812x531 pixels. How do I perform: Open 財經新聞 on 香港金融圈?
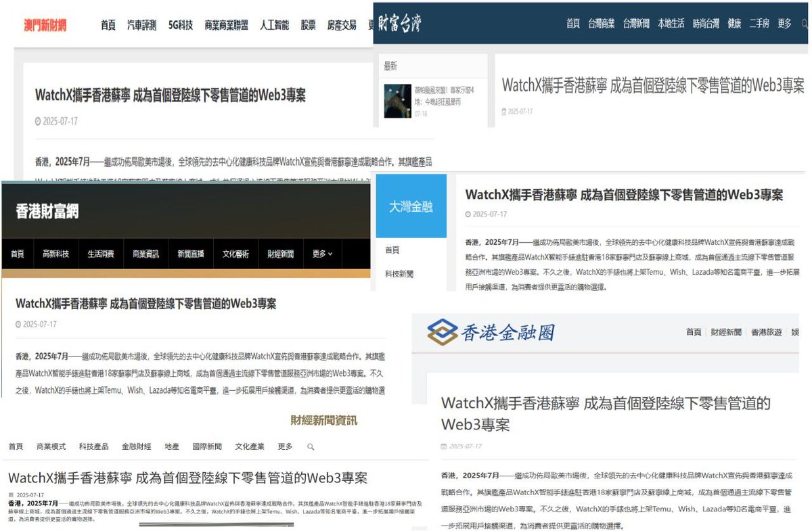(726, 332)
